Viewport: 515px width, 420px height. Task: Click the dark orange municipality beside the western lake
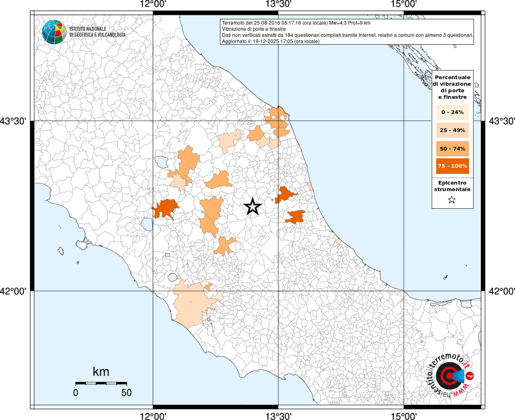(166, 209)
